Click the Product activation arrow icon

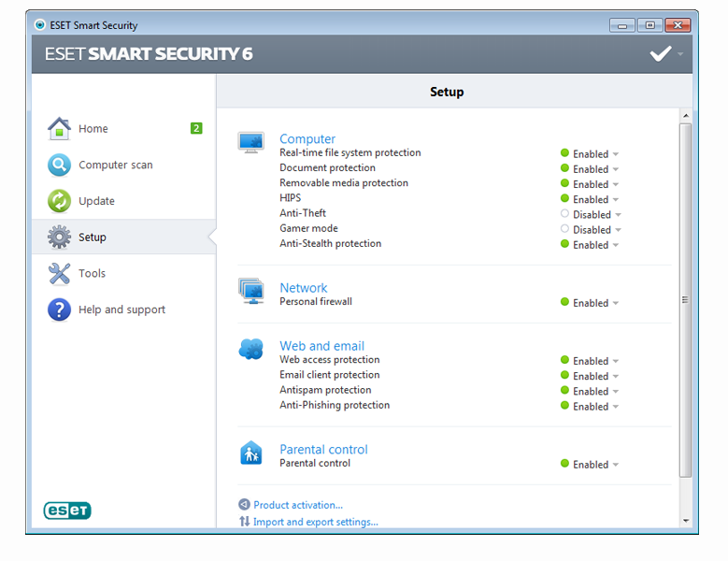coord(244,504)
